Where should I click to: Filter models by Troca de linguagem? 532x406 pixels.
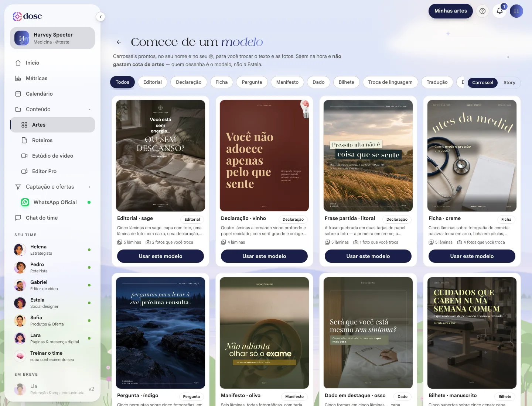[391, 82]
